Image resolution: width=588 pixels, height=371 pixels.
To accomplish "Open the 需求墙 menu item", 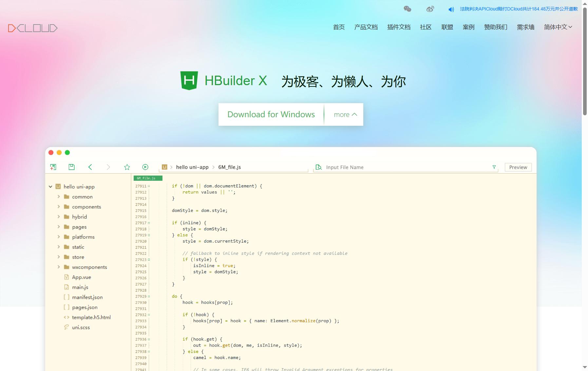I will coord(525,27).
